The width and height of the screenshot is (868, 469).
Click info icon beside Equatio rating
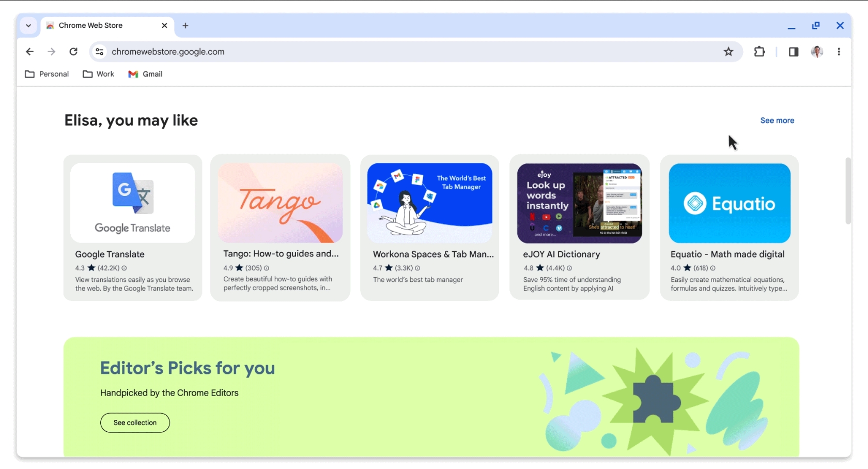point(713,268)
